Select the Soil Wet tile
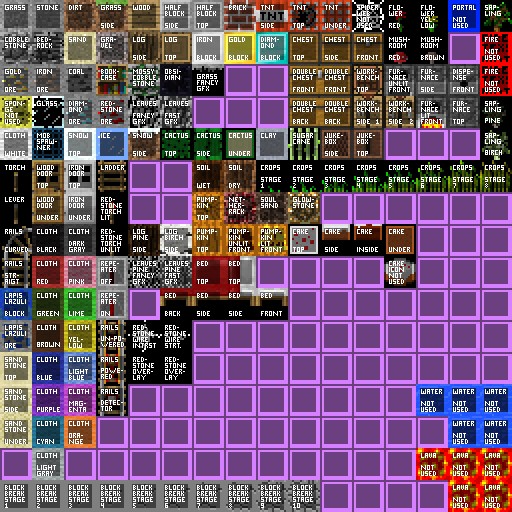Viewport: 512px width, 512px height. pos(208,176)
